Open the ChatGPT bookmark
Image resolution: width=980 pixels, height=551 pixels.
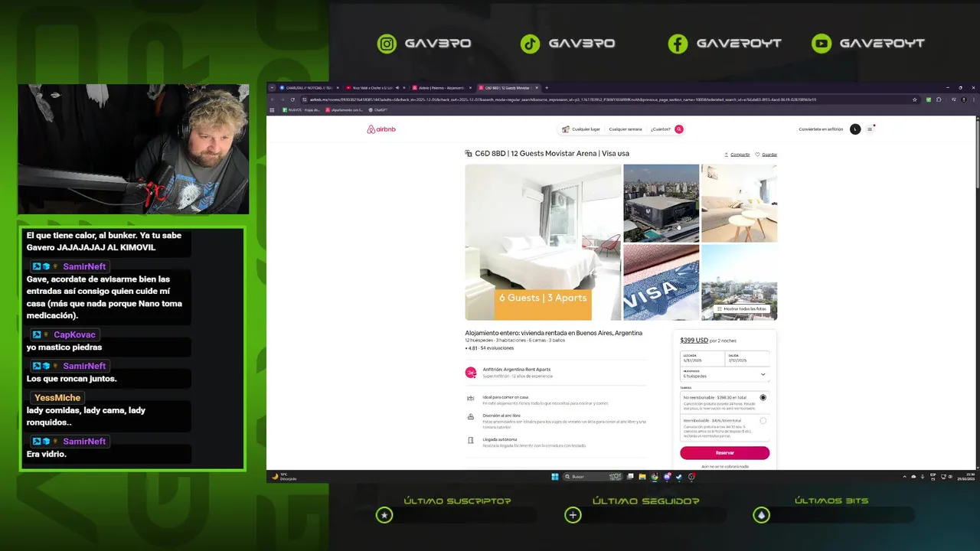click(377, 109)
